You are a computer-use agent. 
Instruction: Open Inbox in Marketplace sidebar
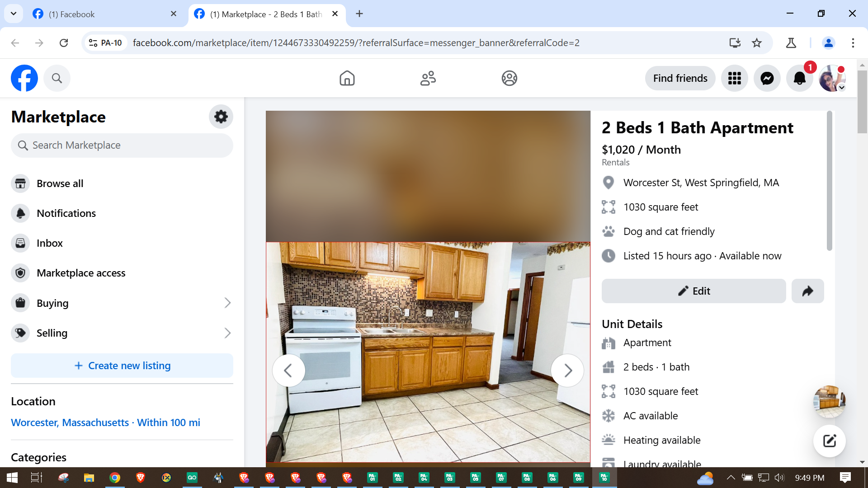tap(49, 243)
